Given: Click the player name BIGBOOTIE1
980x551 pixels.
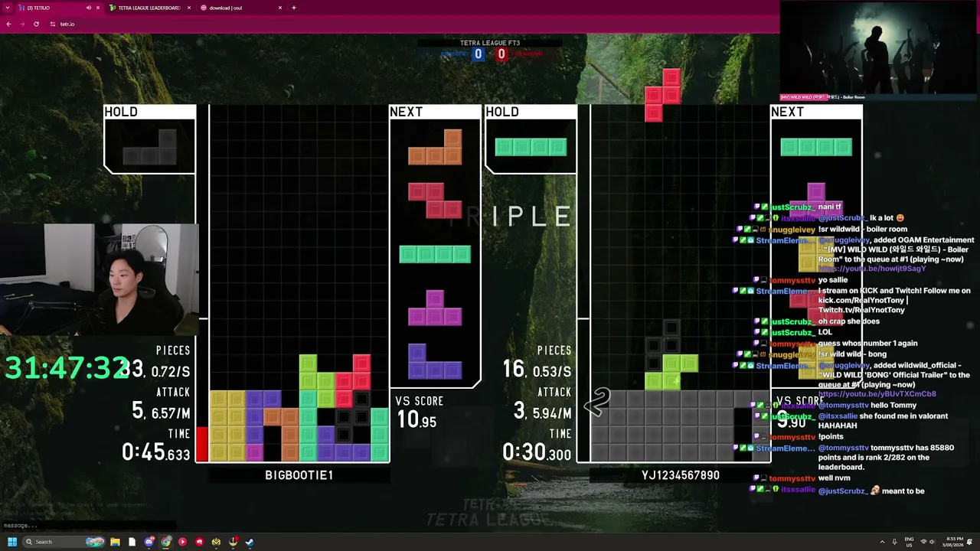Looking at the screenshot, I should pyautogui.click(x=299, y=475).
